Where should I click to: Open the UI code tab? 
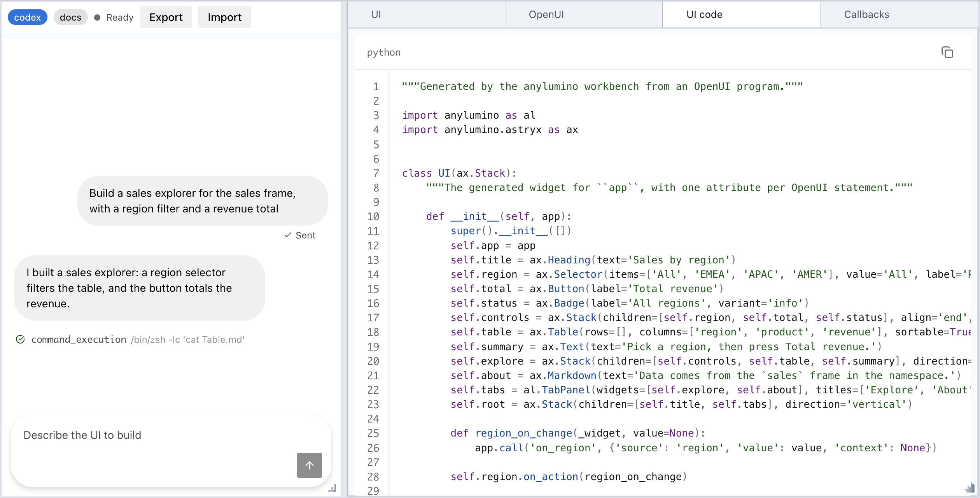click(741, 14)
